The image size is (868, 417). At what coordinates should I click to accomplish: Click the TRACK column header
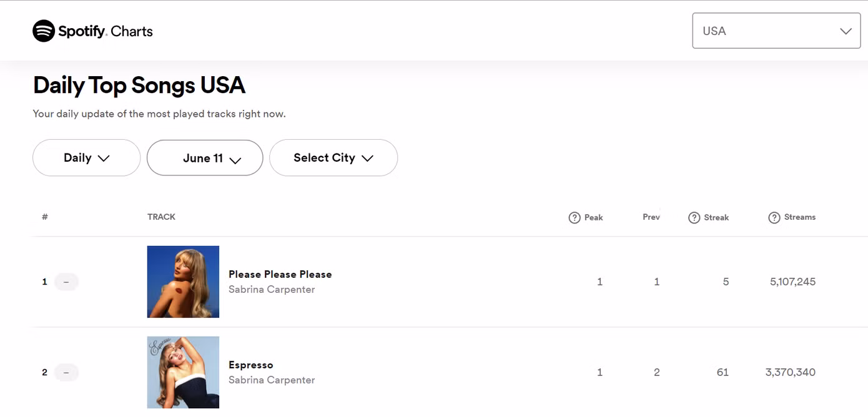161,217
